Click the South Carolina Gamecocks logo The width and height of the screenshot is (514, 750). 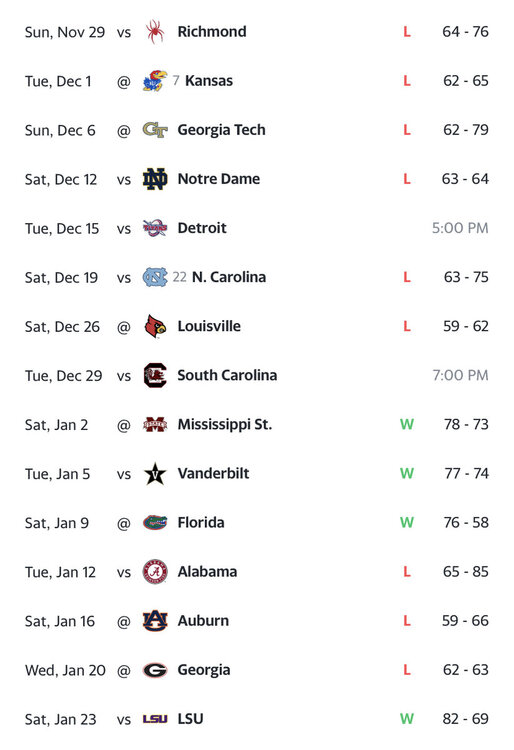[x=155, y=375]
